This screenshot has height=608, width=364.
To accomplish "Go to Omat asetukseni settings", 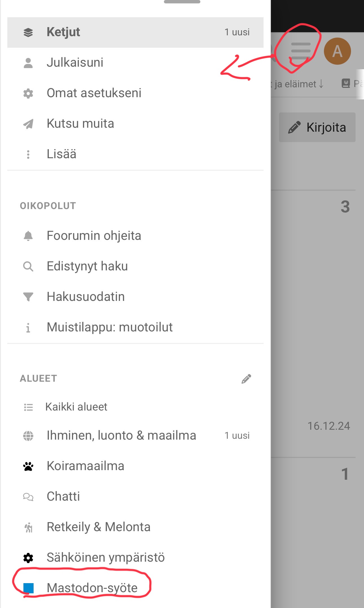I will pos(94,93).
